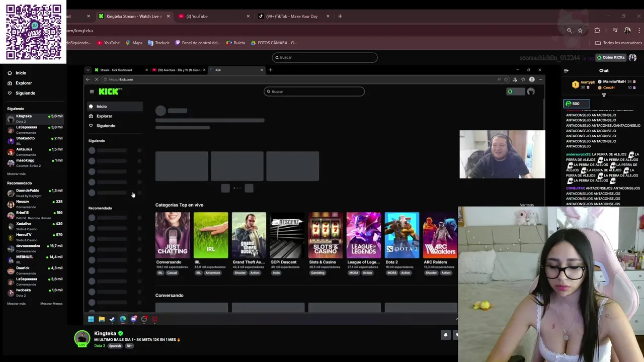Expand the chat leaderboard chevron
Image resolution: width=644 pixels, height=362 pixels.
pyautogui.click(x=604, y=95)
